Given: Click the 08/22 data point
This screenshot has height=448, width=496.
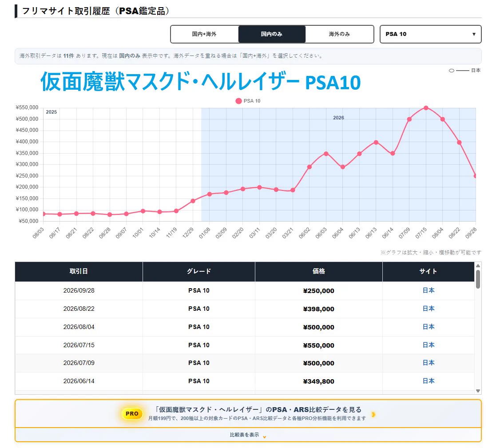Looking at the screenshot, I should pos(459,143).
